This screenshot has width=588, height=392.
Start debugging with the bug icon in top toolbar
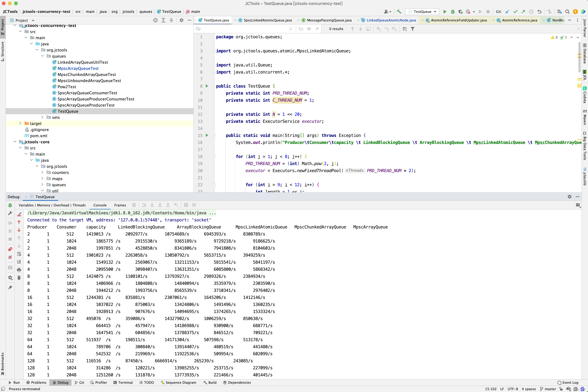pos(453,11)
